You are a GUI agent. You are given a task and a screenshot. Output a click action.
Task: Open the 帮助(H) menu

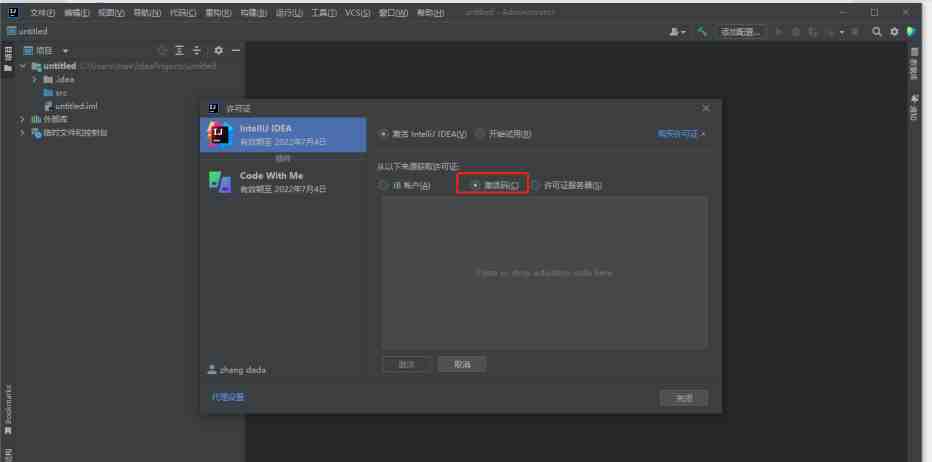(430, 12)
